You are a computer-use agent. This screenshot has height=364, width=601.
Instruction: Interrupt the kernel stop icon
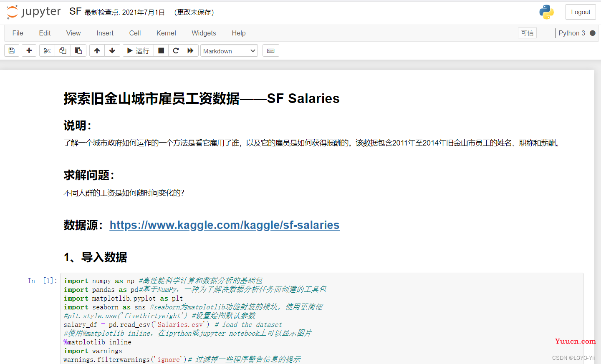pyautogui.click(x=161, y=50)
